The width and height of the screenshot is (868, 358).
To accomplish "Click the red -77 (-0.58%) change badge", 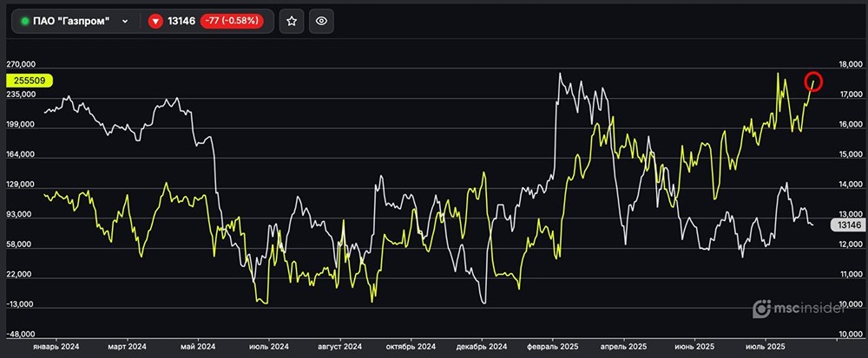I will pos(234,21).
